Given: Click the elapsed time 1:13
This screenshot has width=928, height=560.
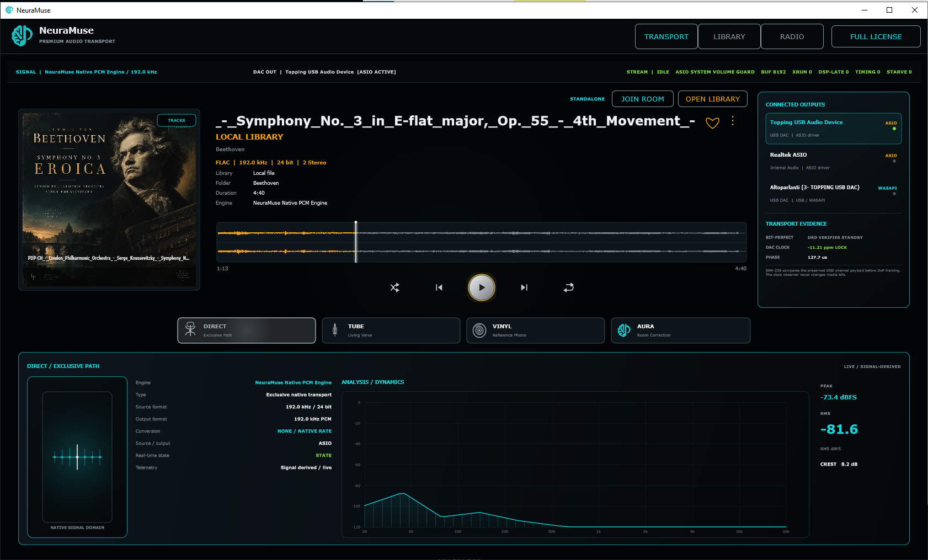Looking at the screenshot, I should tap(222, 269).
